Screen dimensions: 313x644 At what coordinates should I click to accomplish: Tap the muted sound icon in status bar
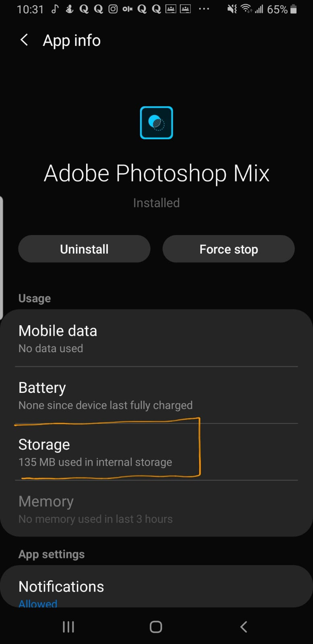[232, 9]
